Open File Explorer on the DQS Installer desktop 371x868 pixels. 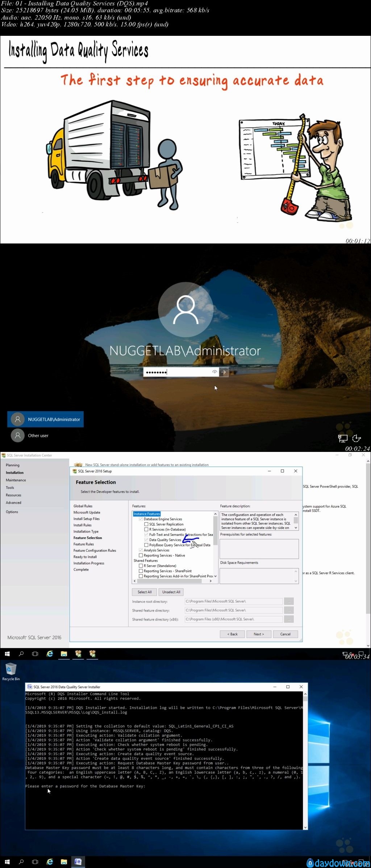click(x=64, y=862)
